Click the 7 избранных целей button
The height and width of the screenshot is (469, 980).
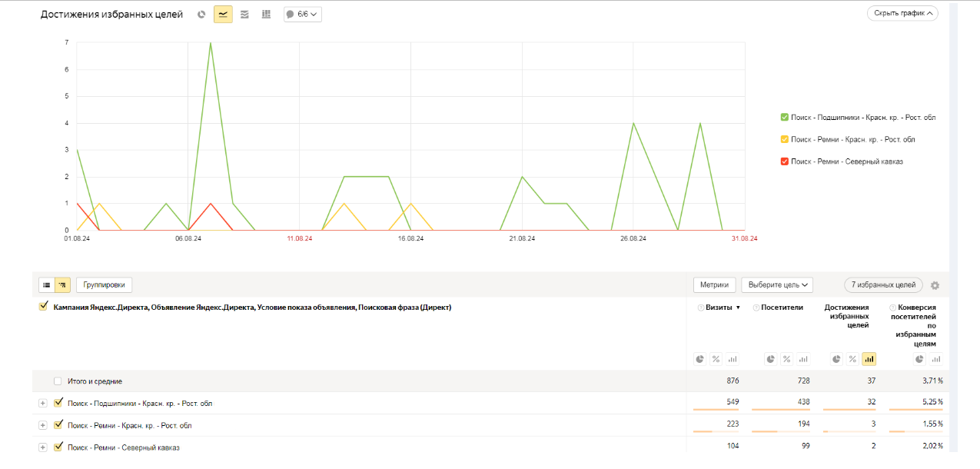tap(883, 285)
